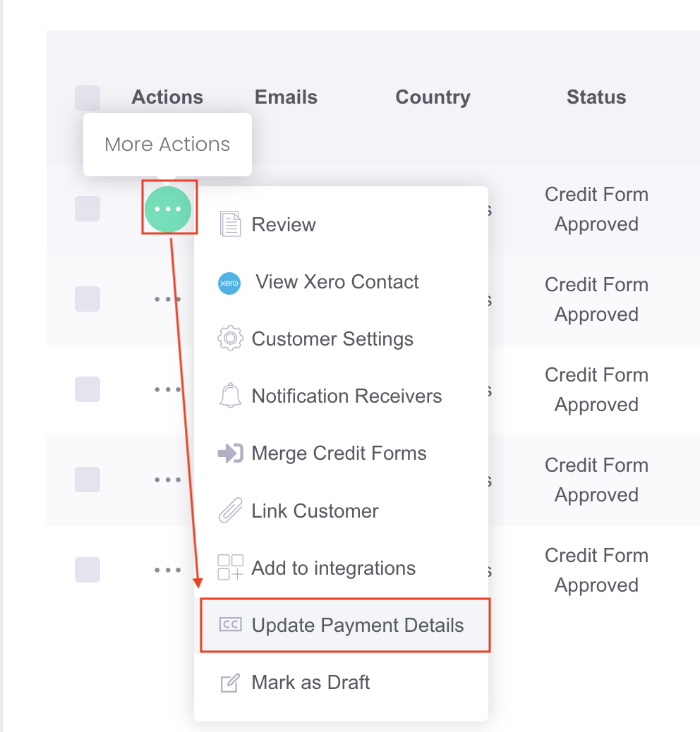Select the Update Payment Details card icon
The image size is (700, 732).
[229, 625]
